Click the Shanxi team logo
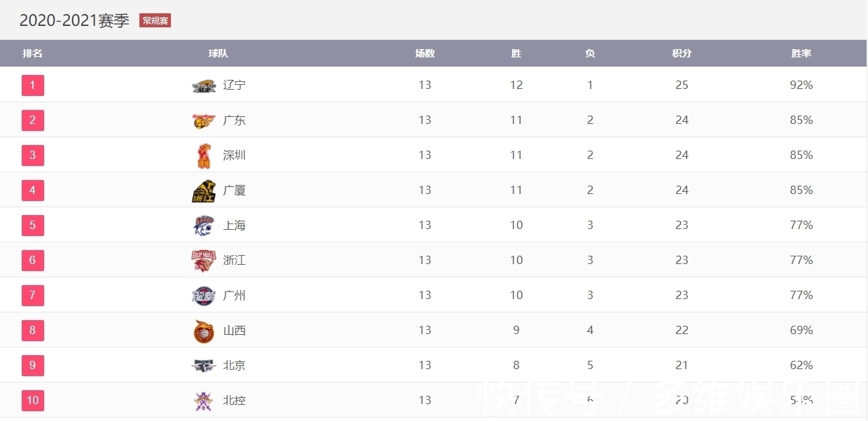The image size is (868, 421). [x=204, y=331]
